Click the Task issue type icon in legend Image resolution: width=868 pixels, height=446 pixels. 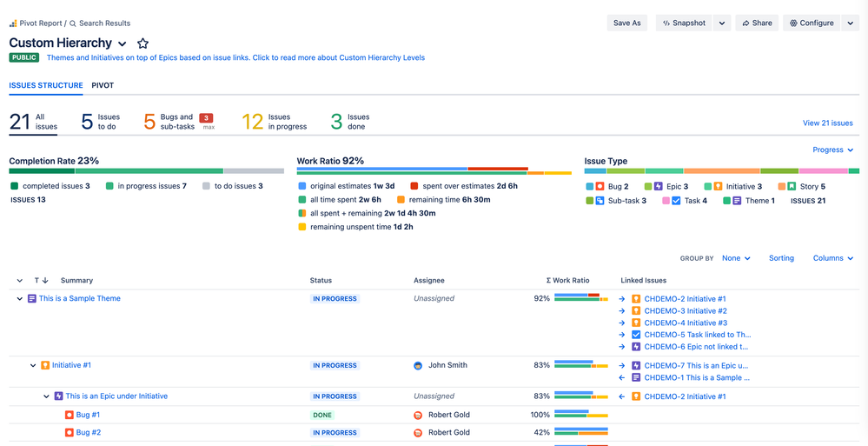[x=676, y=201]
